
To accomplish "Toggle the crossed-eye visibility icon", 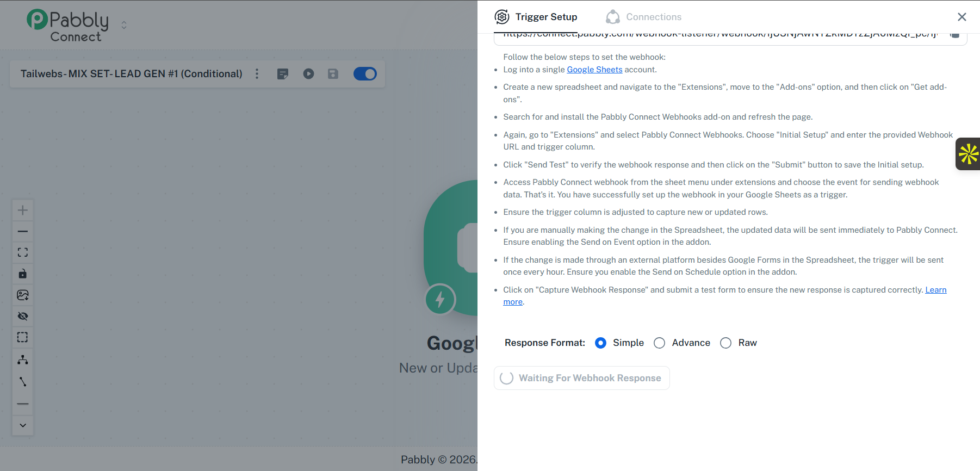I will 23,317.
